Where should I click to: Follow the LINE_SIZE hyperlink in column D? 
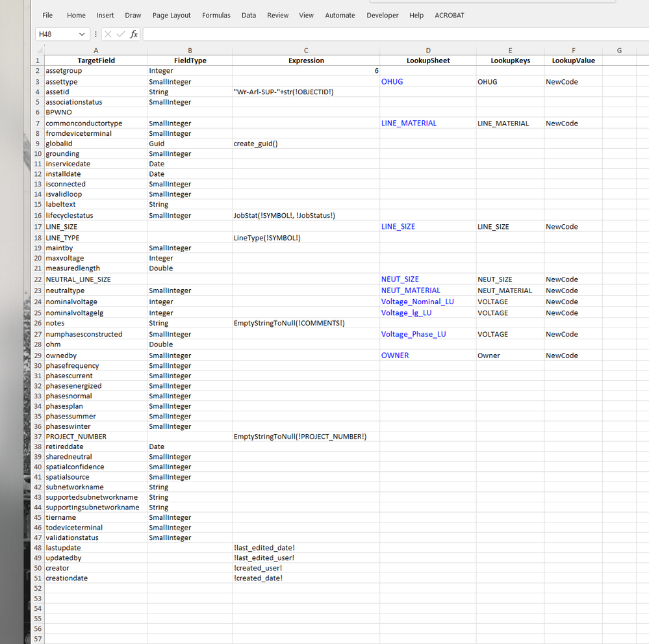(398, 227)
